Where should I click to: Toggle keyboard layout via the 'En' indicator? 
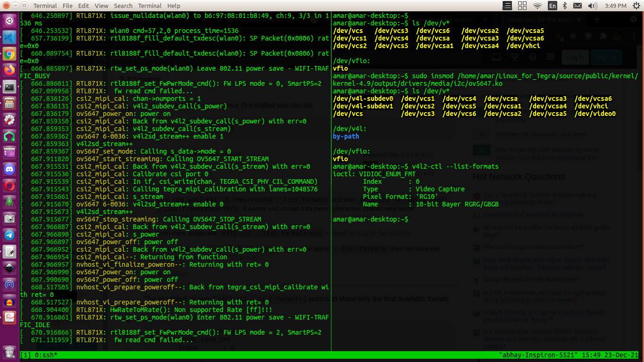pyautogui.click(x=553, y=5)
